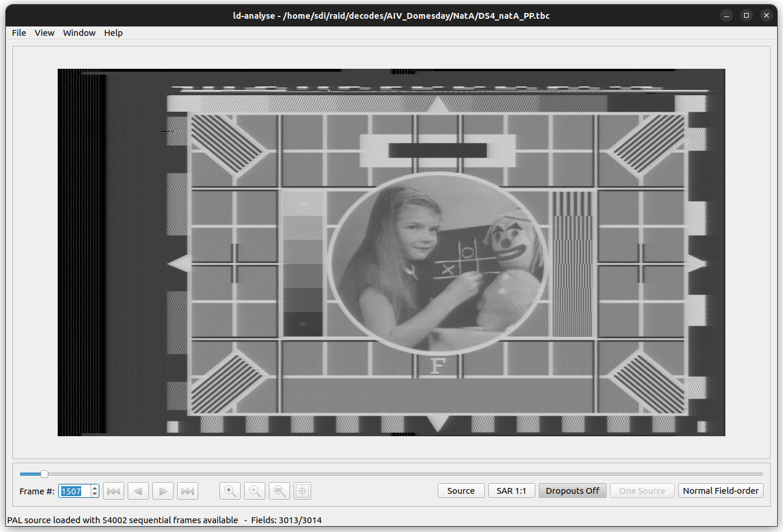Toggle the SAR 1:1 aspect ratio
The height and width of the screenshot is (532, 783).
(511, 491)
